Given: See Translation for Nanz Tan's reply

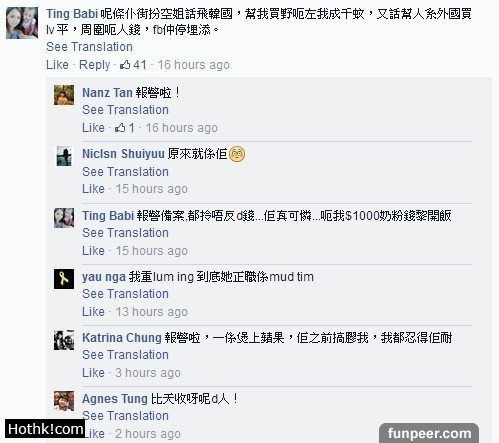Looking at the screenshot, I should click(x=125, y=110).
